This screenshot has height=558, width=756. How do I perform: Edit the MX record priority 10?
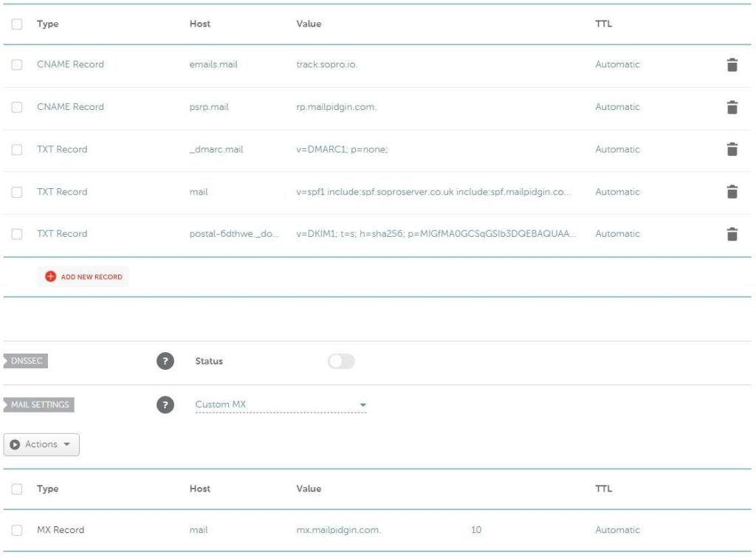[475, 530]
